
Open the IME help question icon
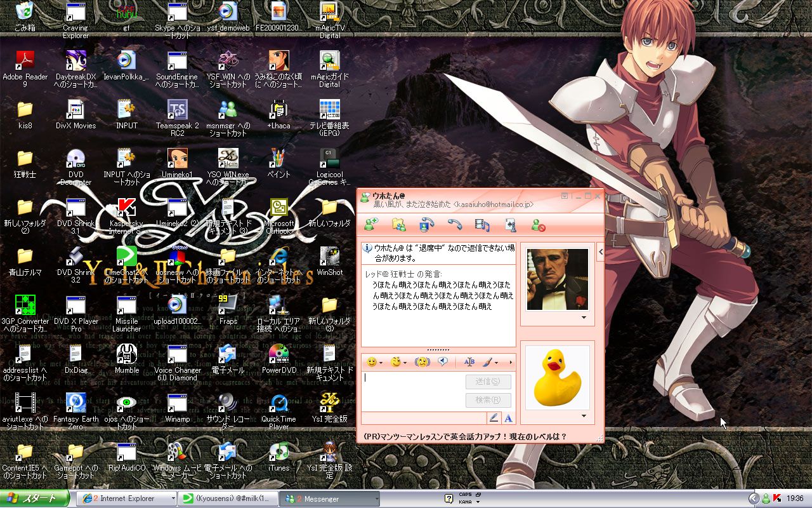449,498
